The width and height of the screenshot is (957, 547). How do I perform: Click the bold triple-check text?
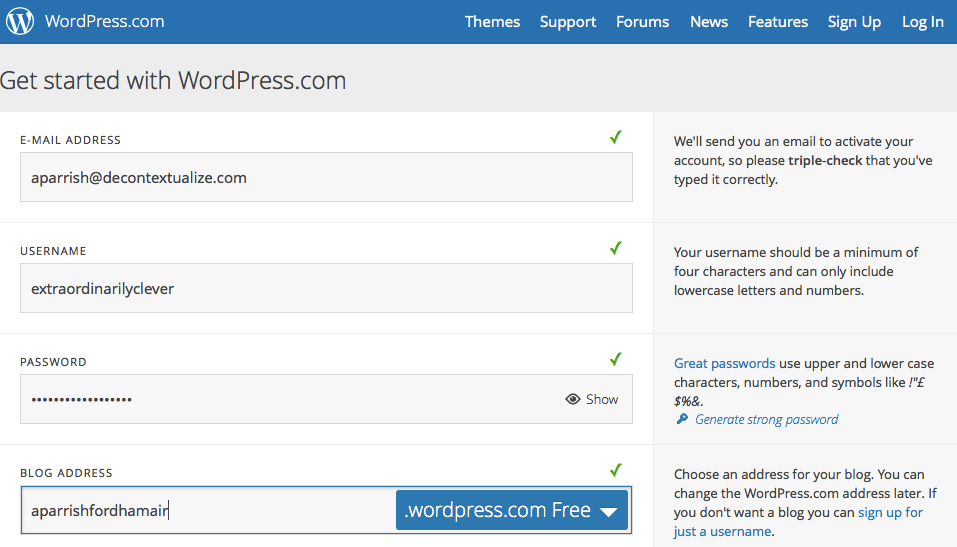[x=825, y=161]
